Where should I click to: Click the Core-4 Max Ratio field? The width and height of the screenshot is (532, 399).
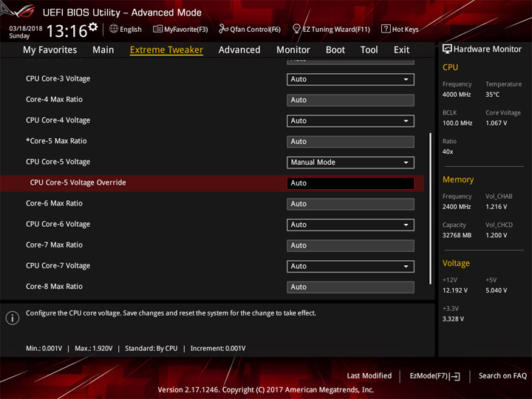click(x=350, y=100)
